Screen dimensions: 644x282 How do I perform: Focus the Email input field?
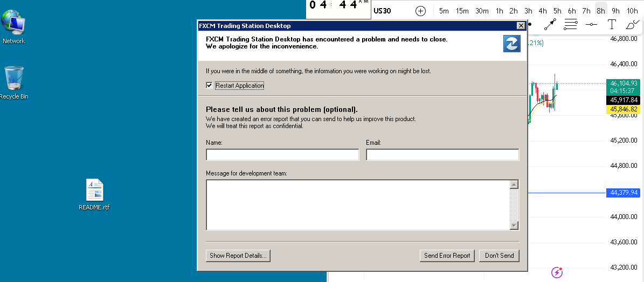click(442, 155)
